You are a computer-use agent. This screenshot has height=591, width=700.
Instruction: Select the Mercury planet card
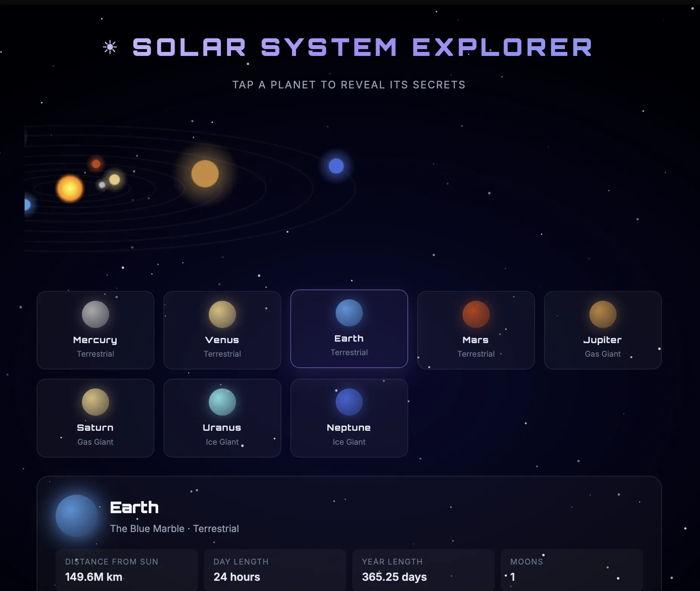(96, 330)
